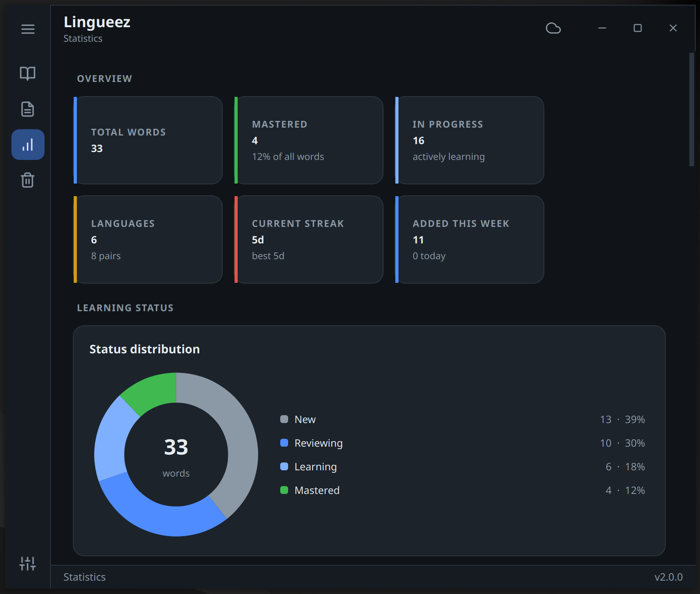Click the '10 · 30%' value
Screen dimensions: 700x594
[622, 443]
